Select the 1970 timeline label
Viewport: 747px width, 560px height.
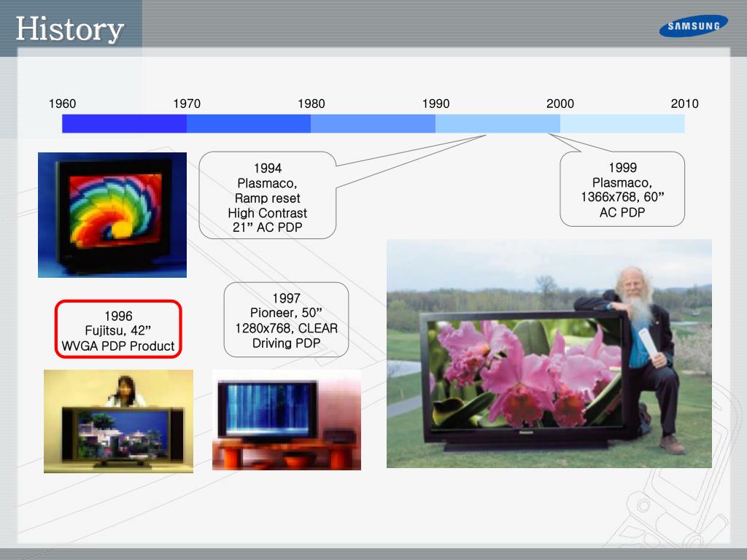coord(187,104)
